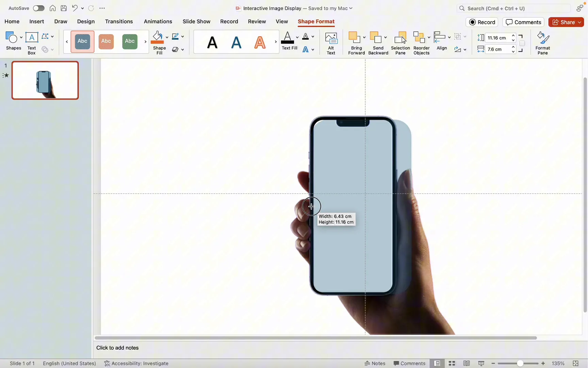This screenshot has height=368, width=588.
Task: Toggle the AutoSave switch
Action: click(38, 8)
